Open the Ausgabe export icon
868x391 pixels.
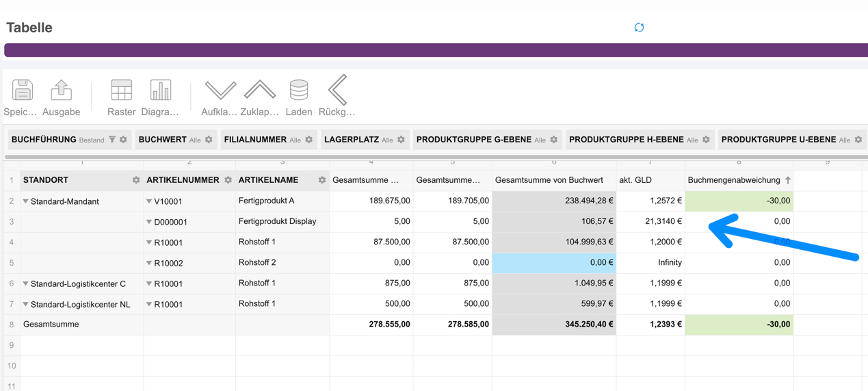click(x=61, y=90)
